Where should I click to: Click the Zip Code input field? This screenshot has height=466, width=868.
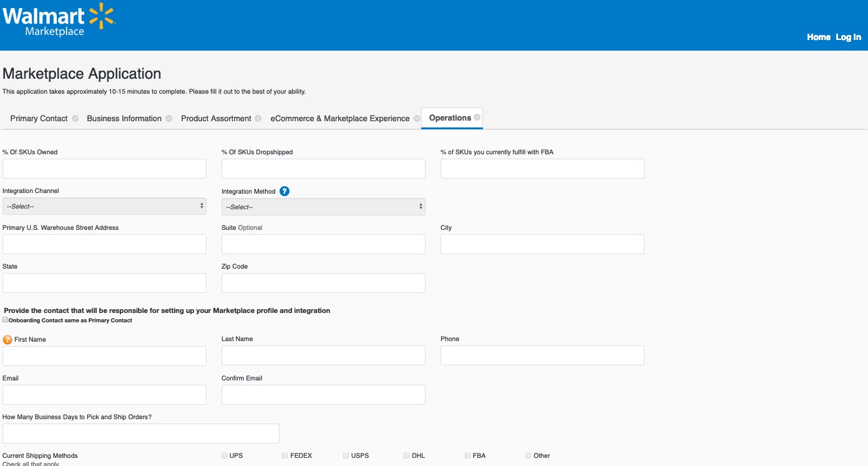(323, 282)
